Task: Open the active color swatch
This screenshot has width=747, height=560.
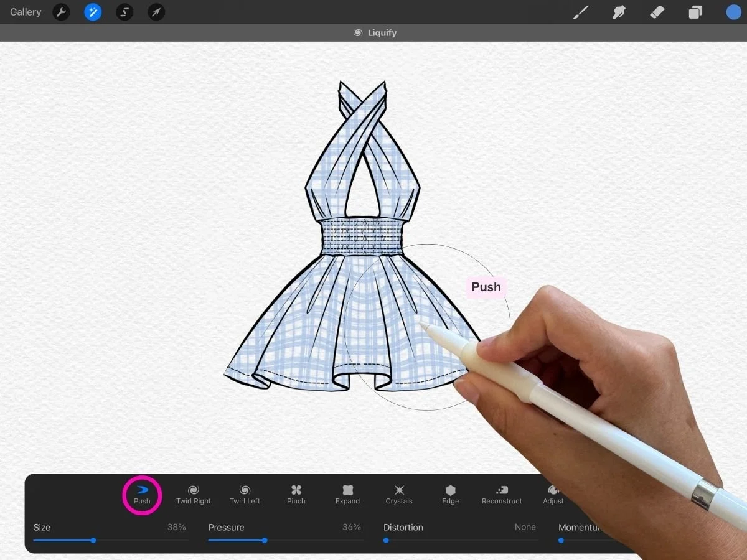Action: [x=733, y=12]
